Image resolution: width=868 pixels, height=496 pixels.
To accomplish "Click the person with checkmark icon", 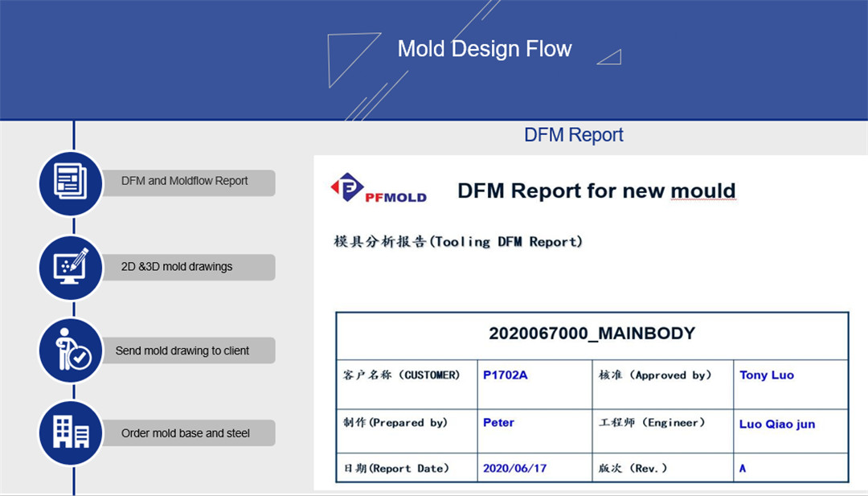I will click(x=70, y=350).
